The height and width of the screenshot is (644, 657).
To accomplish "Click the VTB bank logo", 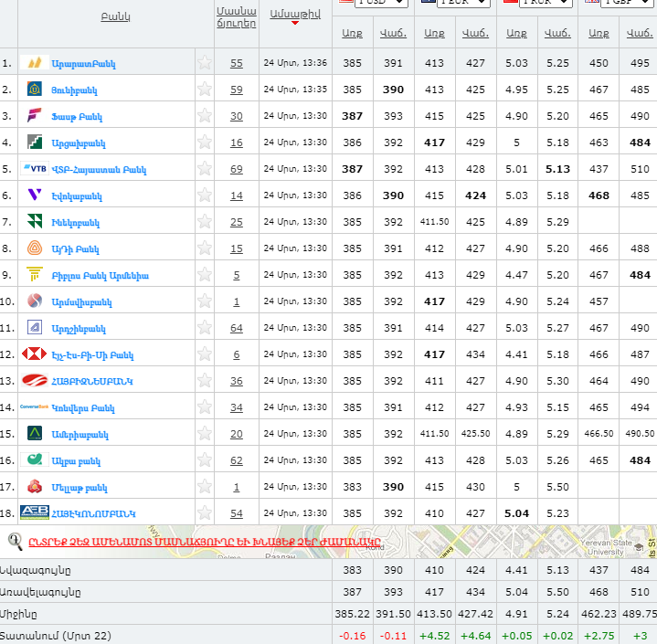I will coord(35,168).
